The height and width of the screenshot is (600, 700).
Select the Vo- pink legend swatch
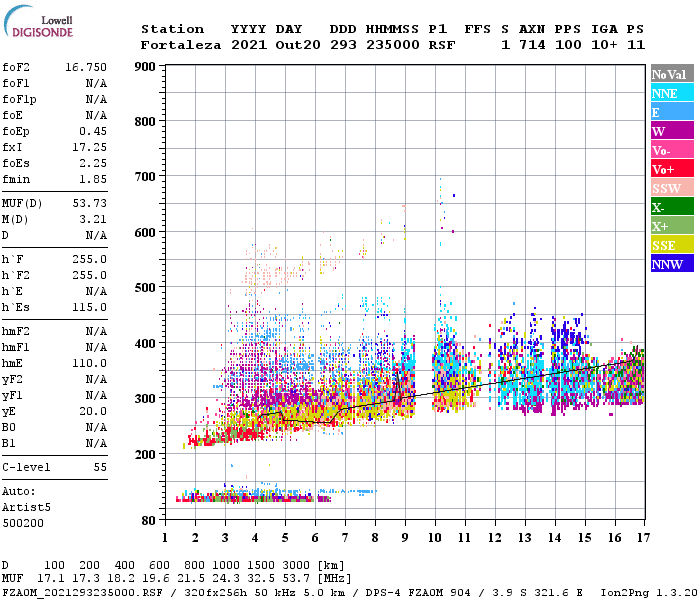[x=672, y=150]
